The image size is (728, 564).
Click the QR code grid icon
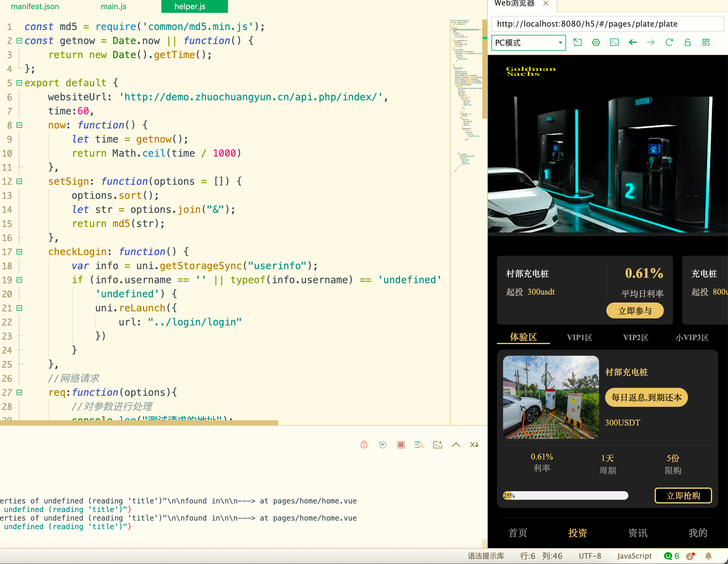click(706, 42)
